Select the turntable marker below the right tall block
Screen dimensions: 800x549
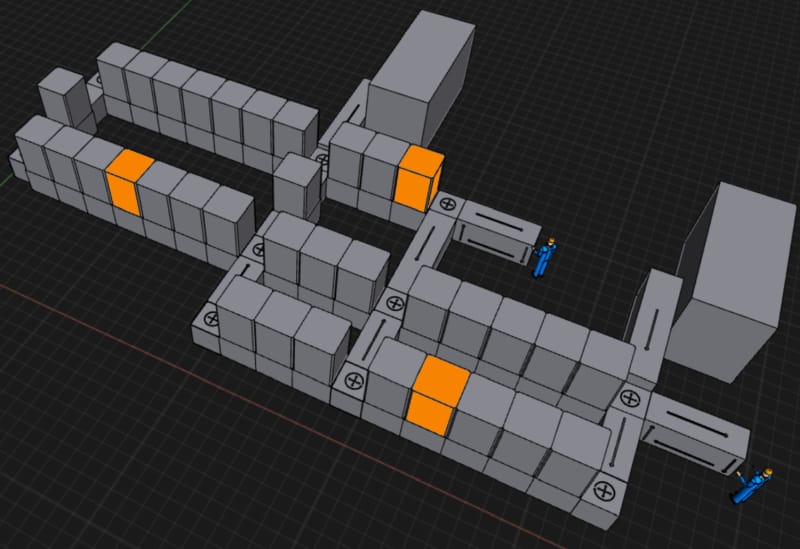pos(629,398)
